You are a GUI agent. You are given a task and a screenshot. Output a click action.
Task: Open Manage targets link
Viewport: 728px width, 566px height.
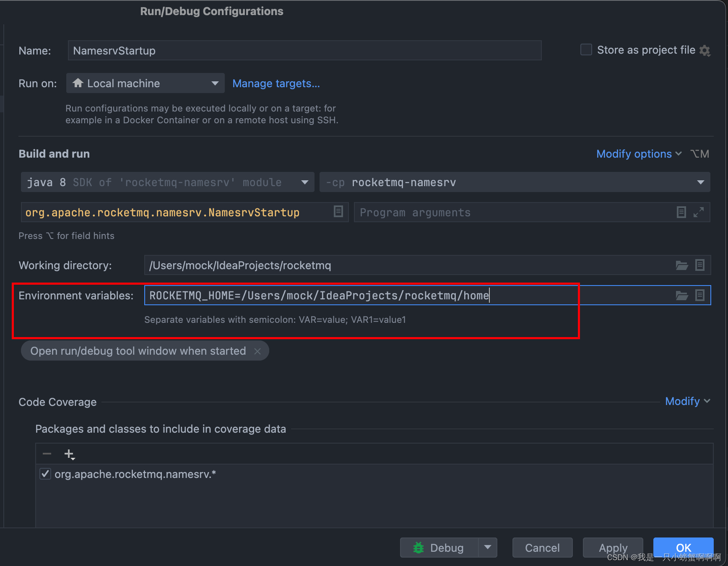(276, 83)
